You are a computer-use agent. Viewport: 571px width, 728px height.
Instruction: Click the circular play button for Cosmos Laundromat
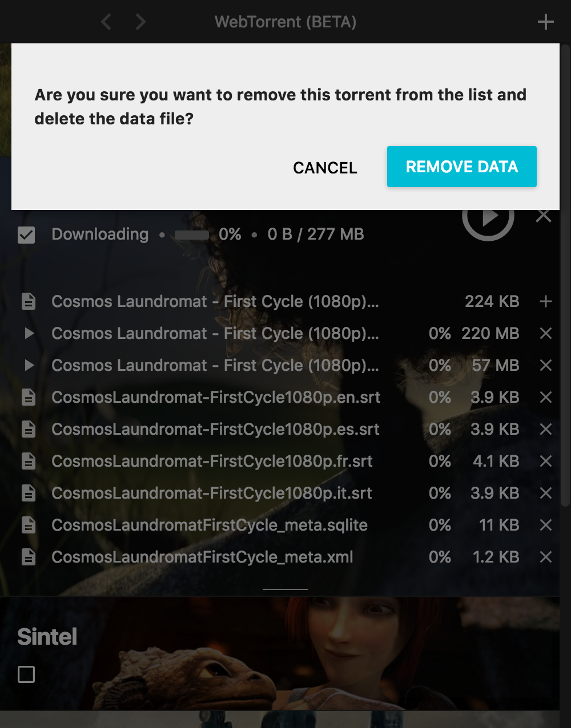(x=488, y=217)
